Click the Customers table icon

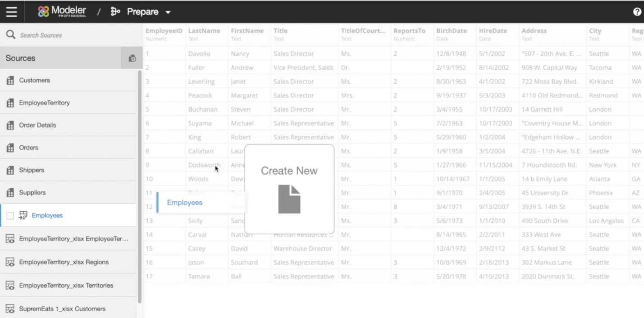point(10,81)
